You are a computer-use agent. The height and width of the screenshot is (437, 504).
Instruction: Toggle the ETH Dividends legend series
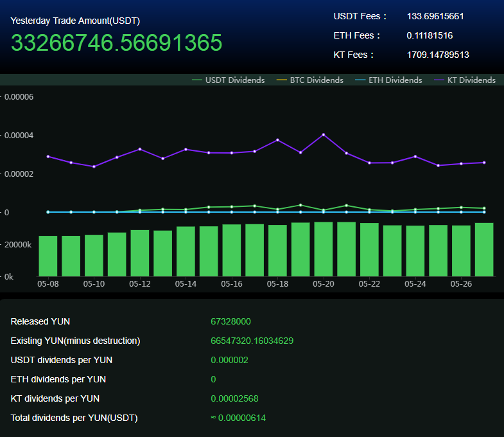388,80
